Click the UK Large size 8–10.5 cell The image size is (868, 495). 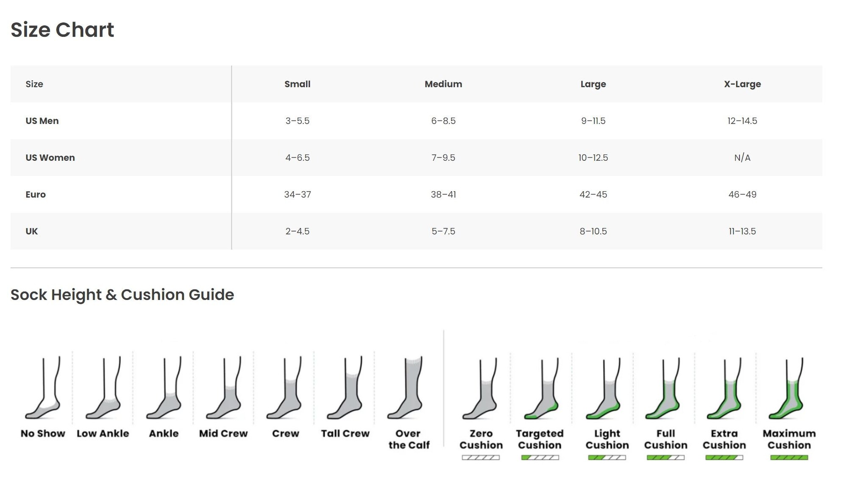tap(593, 232)
